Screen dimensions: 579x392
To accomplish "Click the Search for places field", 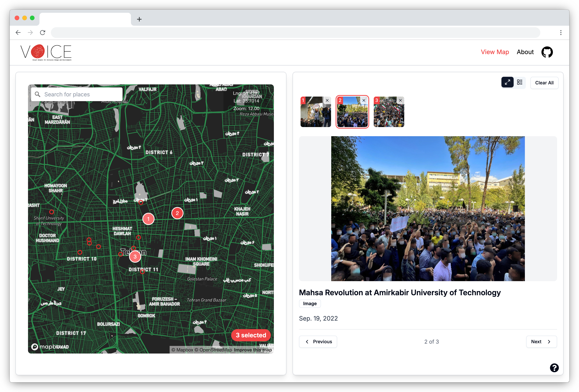I will tap(80, 94).
